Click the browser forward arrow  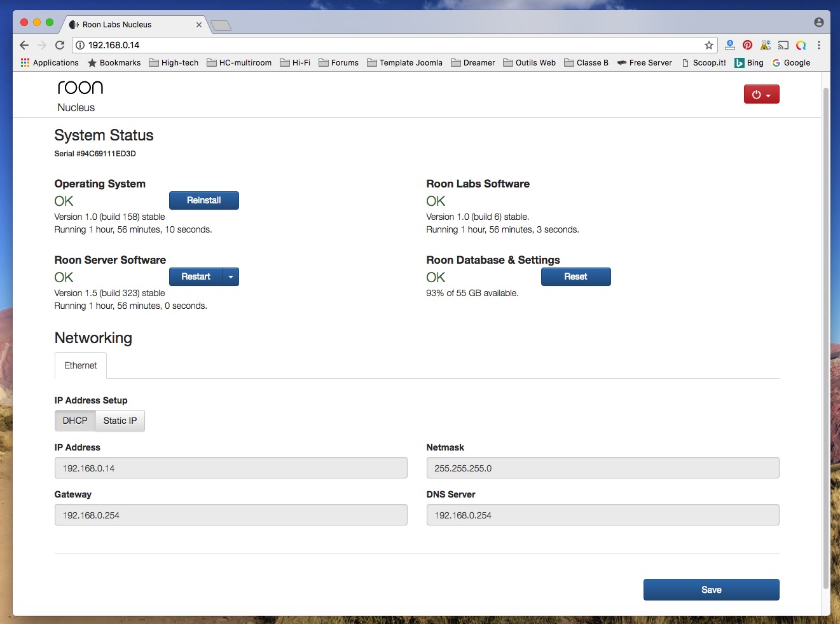42,45
